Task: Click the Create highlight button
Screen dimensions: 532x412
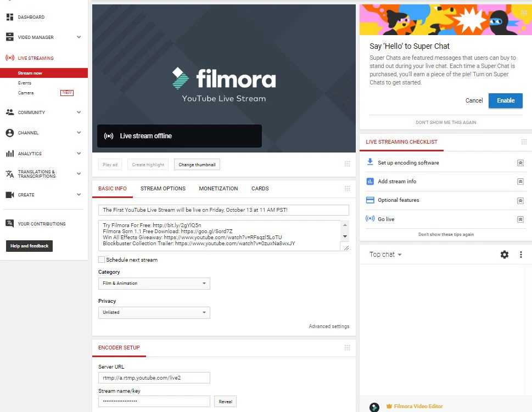Action: [x=148, y=165]
